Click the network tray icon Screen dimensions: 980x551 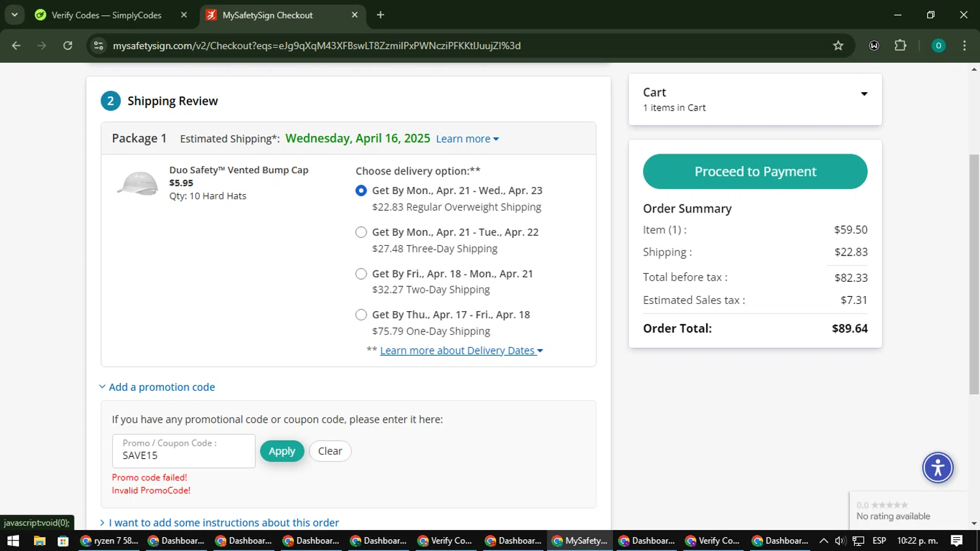click(858, 541)
